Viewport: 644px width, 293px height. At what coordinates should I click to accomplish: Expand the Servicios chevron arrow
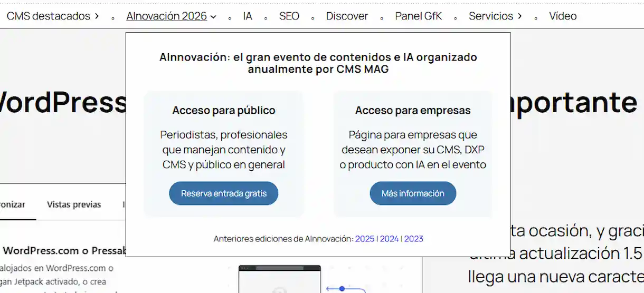pos(519,16)
